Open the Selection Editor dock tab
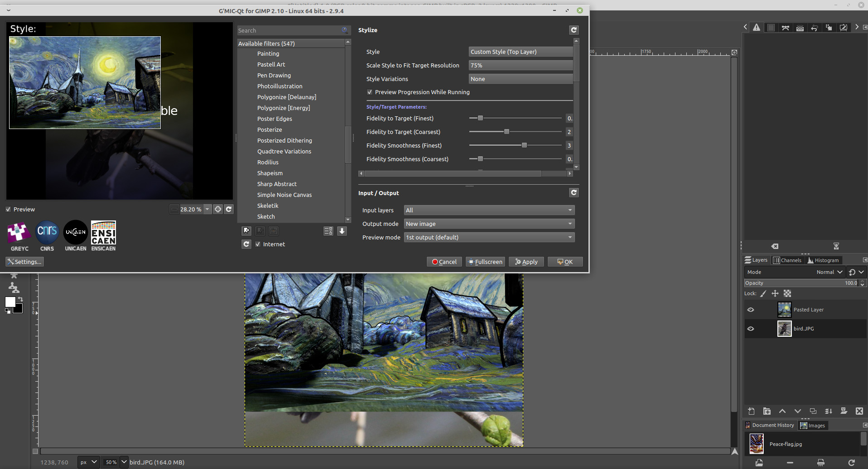The height and width of the screenshot is (469, 868). [771, 28]
